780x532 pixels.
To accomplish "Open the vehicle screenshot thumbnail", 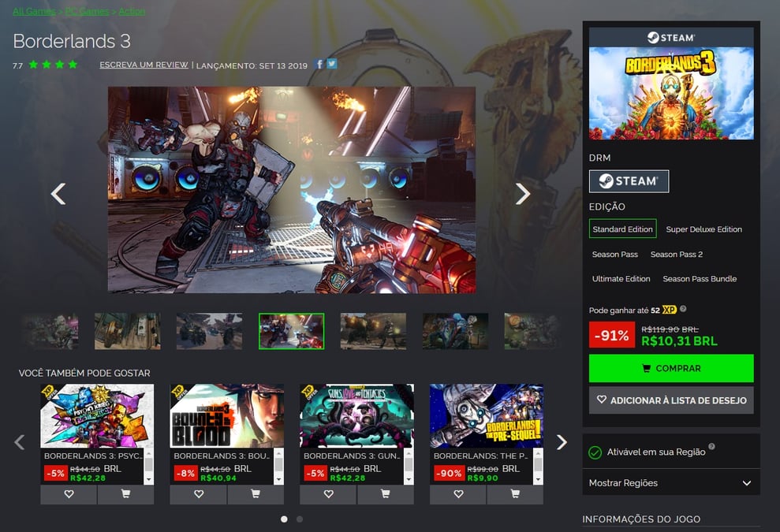I will tap(209, 331).
